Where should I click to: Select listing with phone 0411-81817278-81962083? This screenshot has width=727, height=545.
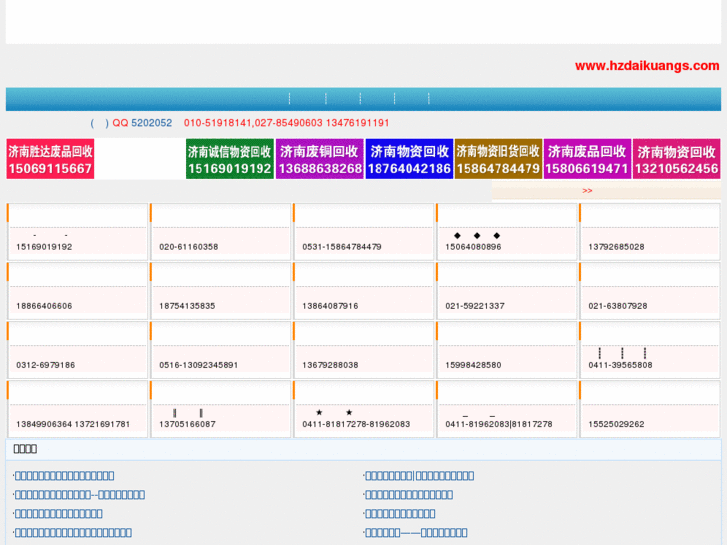[x=364, y=409]
